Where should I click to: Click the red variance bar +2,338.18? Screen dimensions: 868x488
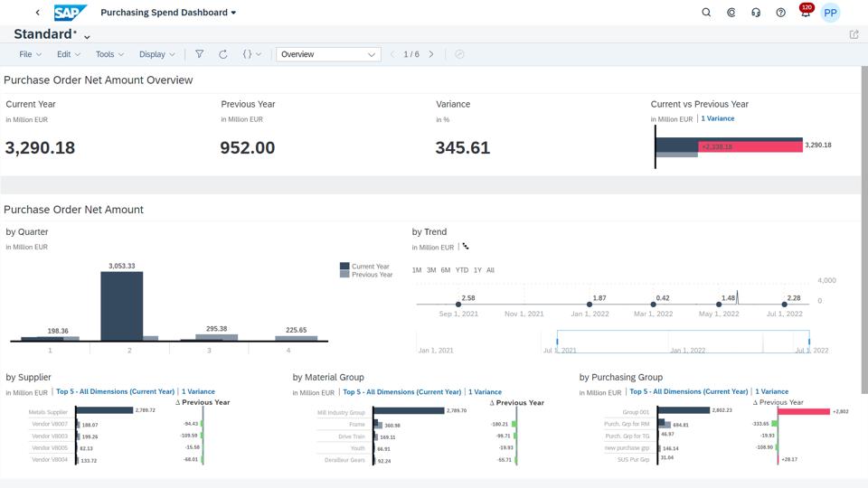click(750, 146)
